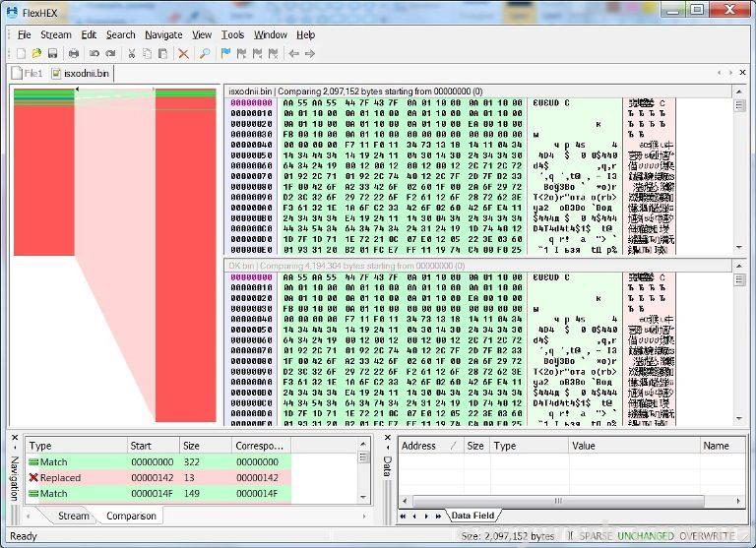756x548 pixels.
Task: Select the Replaced row at 00000142
Action: (158, 477)
